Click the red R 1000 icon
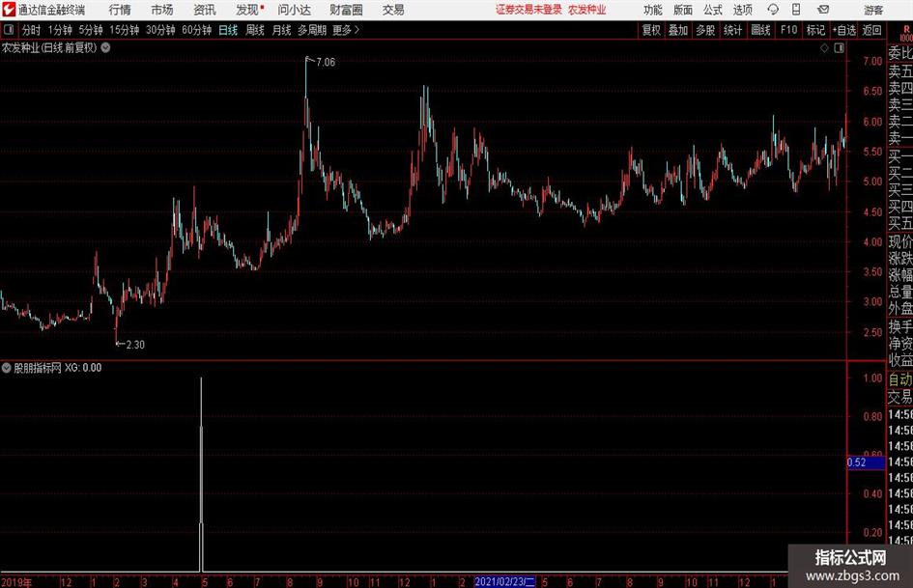 coord(906,33)
